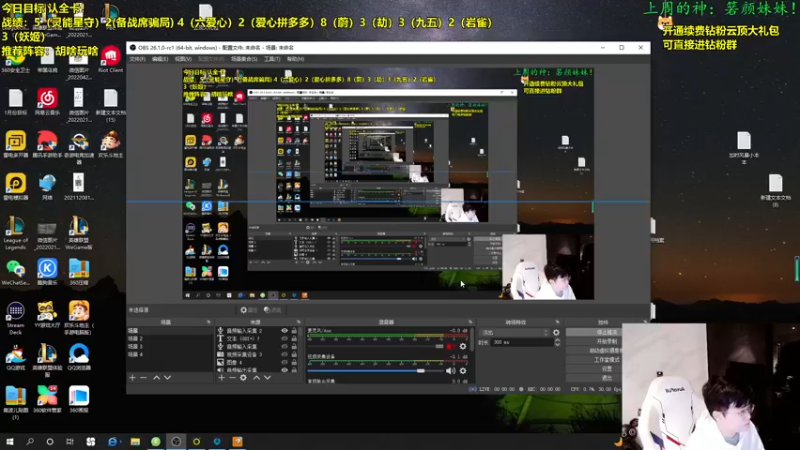This screenshot has height=450, width=800.
Task: Decrease transition duration with down arrow
Action: click(557, 344)
